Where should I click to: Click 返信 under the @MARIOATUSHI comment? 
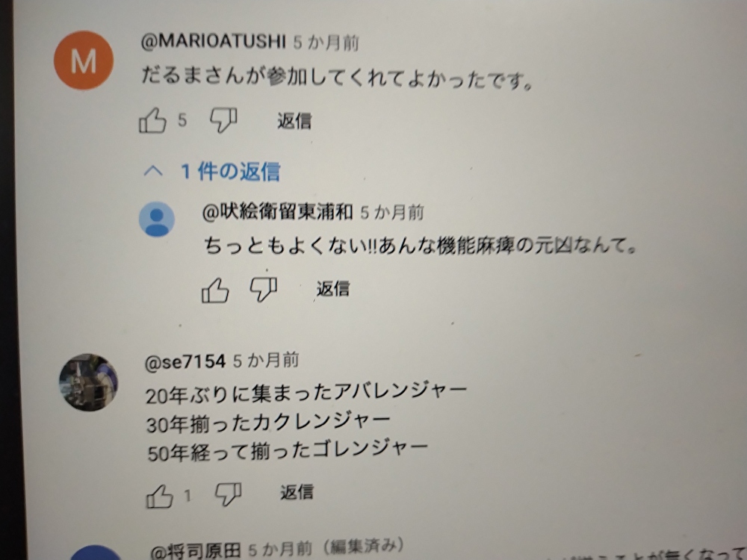click(x=294, y=121)
